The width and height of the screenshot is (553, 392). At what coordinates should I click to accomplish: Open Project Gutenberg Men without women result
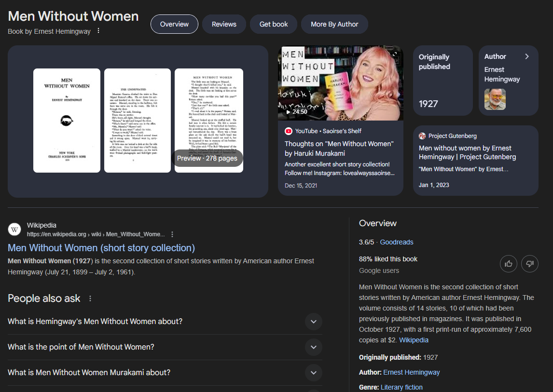(x=467, y=152)
